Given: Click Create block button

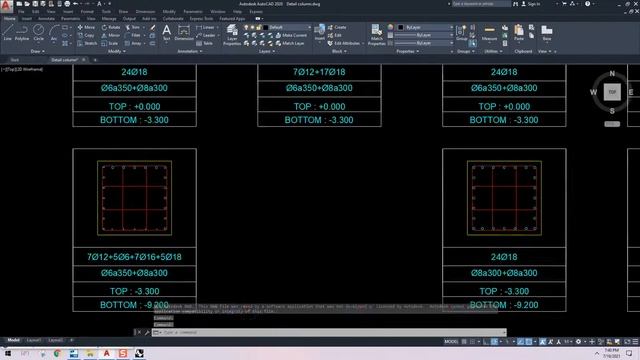Looking at the screenshot, I should 337,27.
